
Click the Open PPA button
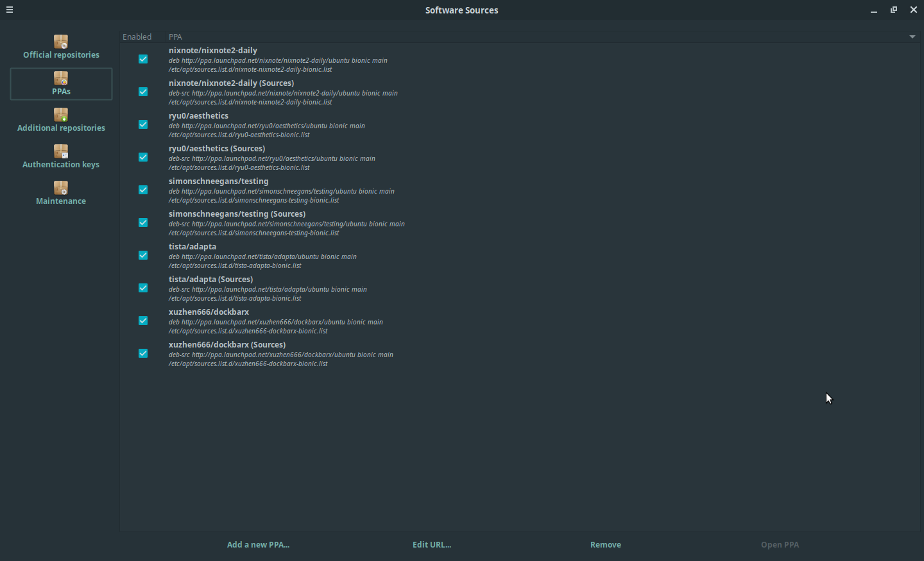780,545
